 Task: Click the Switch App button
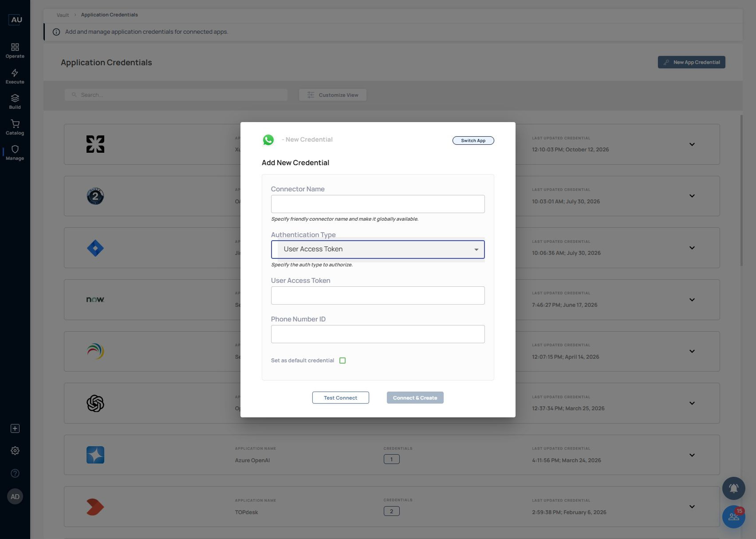click(x=473, y=141)
